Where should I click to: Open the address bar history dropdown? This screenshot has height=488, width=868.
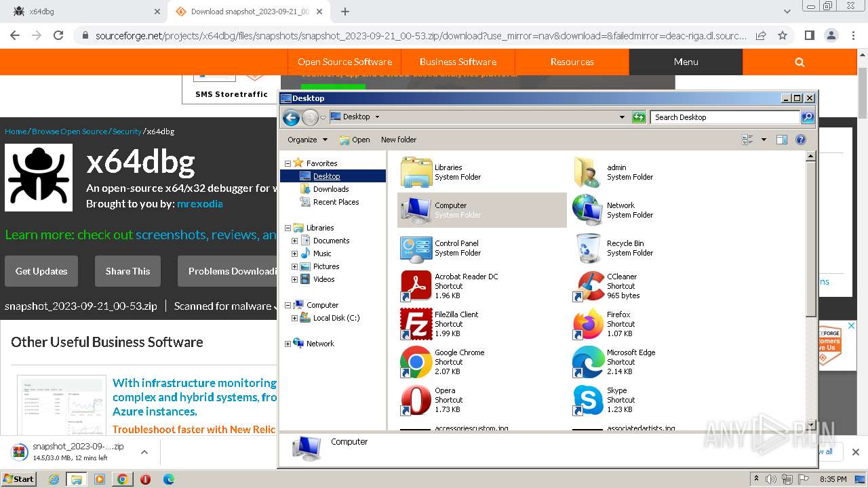[622, 117]
